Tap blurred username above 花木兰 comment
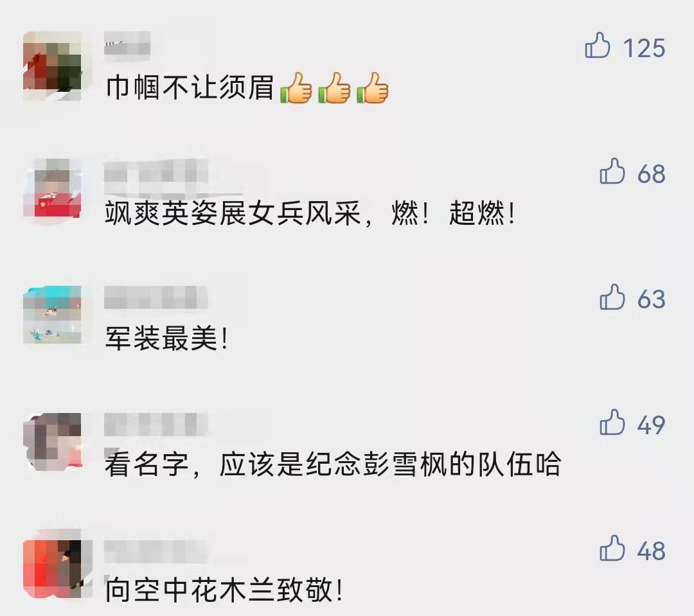The width and height of the screenshot is (694, 616). click(x=156, y=551)
